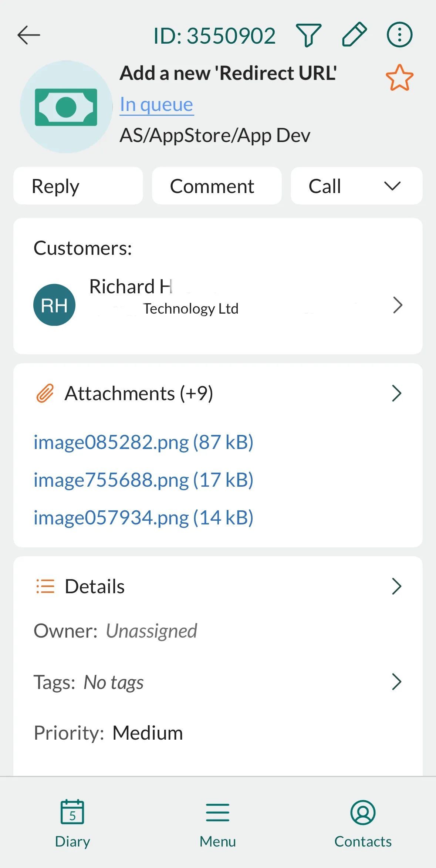
Task: Tap the orange paperclip attachments icon
Action: [x=45, y=393]
